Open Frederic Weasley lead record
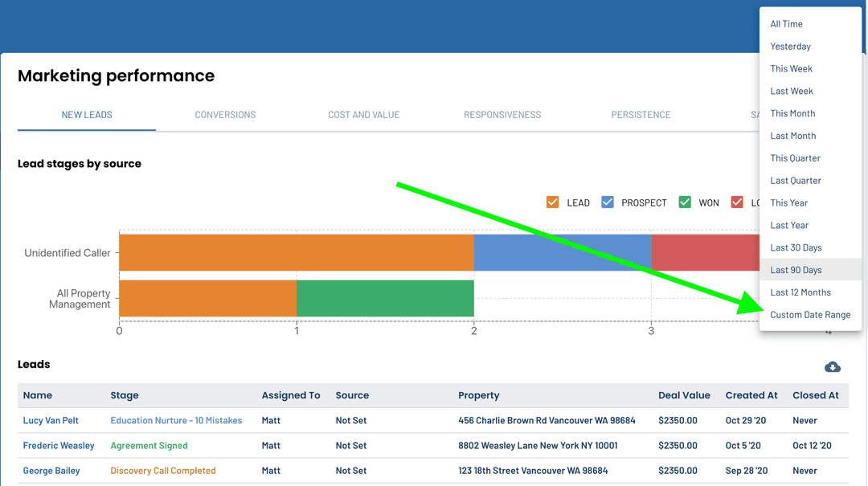 (x=59, y=446)
